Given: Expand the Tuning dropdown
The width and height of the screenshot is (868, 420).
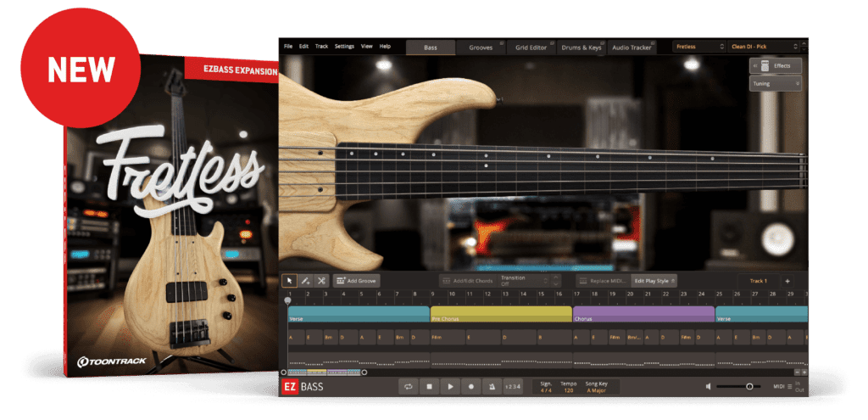Looking at the screenshot, I should click(x=776, y=84).
